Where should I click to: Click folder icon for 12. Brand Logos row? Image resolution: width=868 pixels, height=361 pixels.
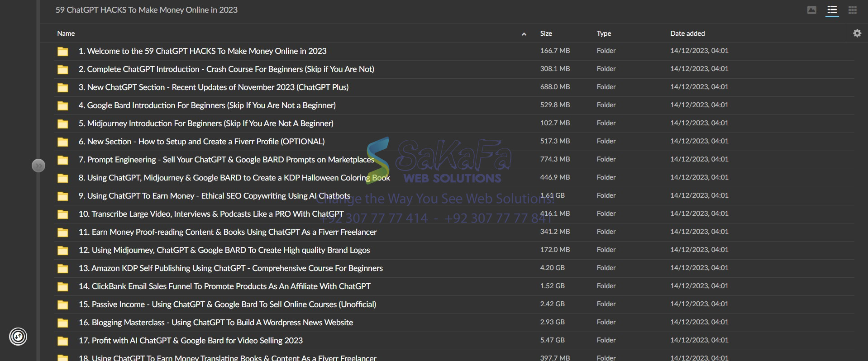63,251
